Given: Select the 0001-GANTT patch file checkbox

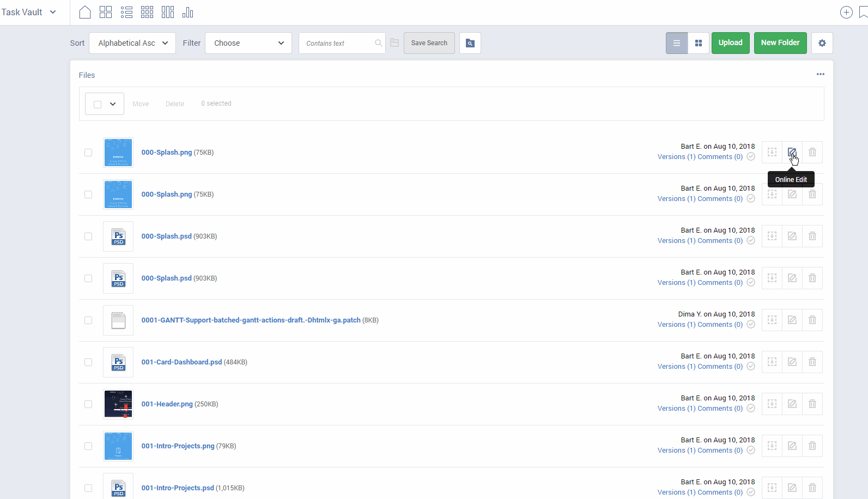Looking at the screenshot, I should click(x=88, y=320).
